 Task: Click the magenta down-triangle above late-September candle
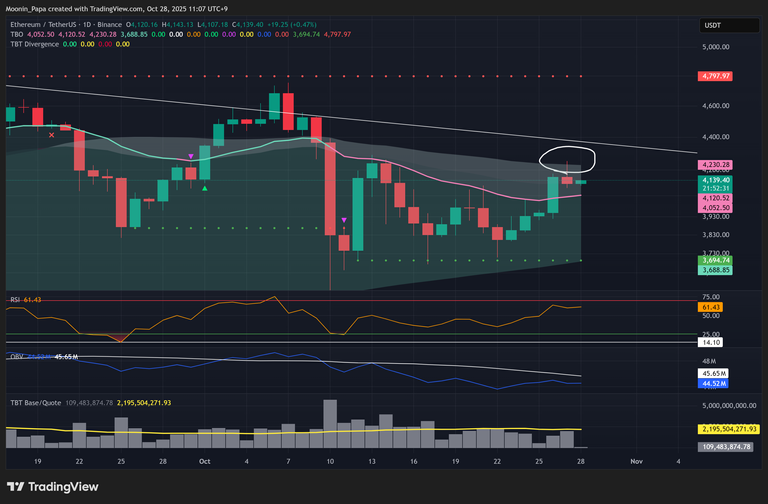191,156
